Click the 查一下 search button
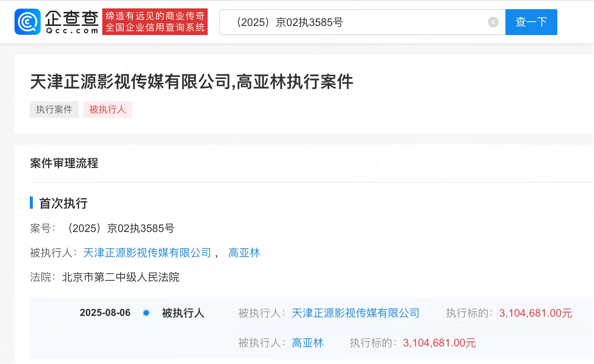 coord(531,22)
